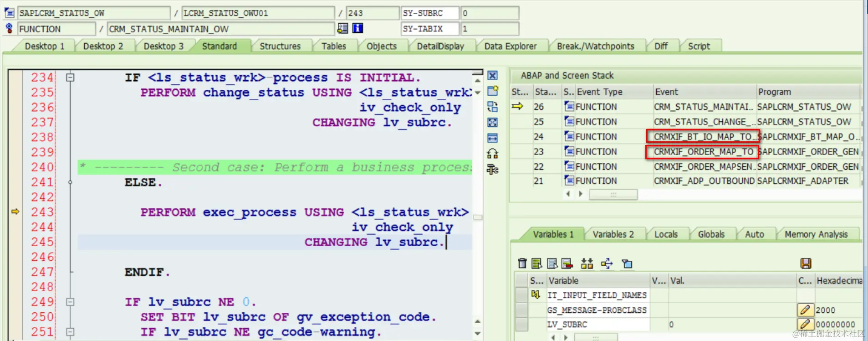Click the function icon in stack row 26
Viewport: 868px width, 341px height.
point(569,106)
